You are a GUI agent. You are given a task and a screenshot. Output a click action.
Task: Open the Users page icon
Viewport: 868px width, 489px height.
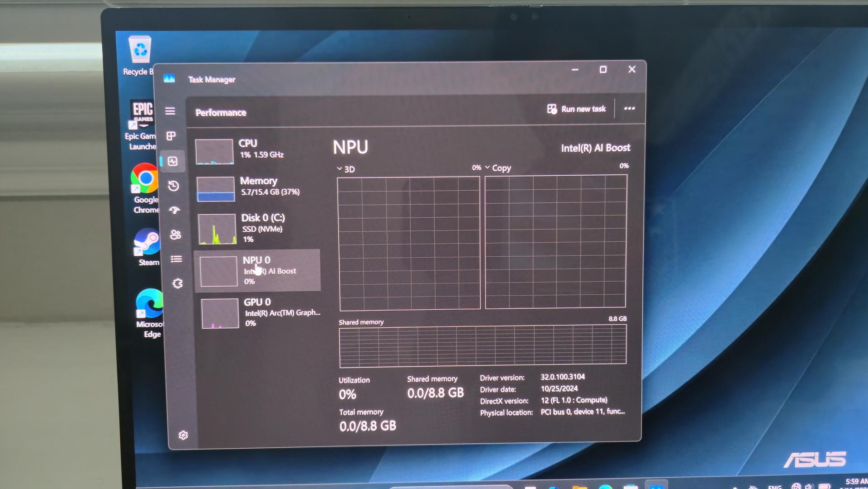(175, 235)
